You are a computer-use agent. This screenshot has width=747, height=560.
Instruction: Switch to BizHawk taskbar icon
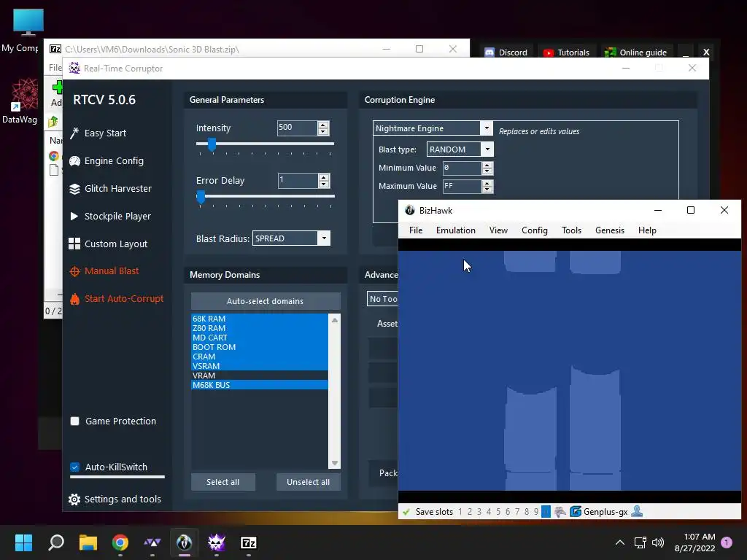pyautogui.click(x=185, y=542)
